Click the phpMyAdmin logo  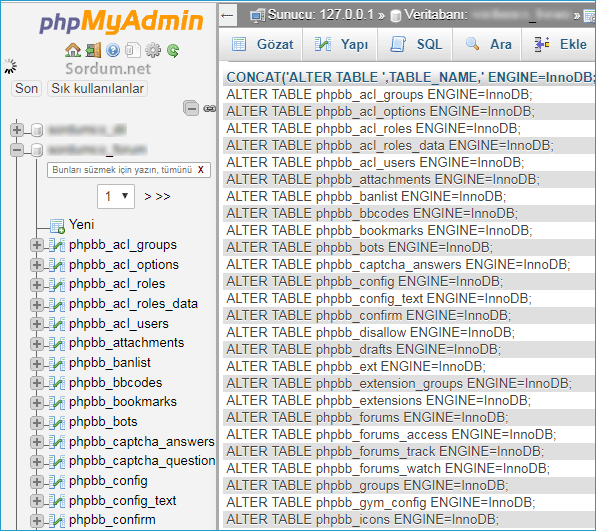(x=121, y=21)
